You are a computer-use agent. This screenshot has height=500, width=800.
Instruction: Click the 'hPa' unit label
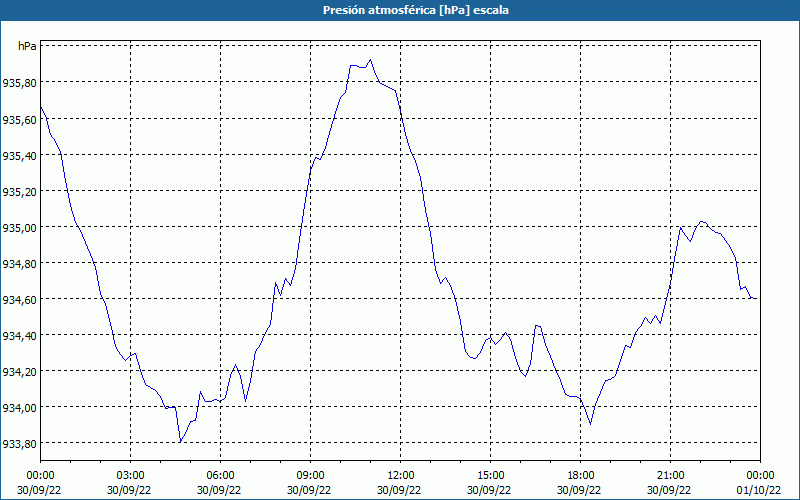point(27,46)
